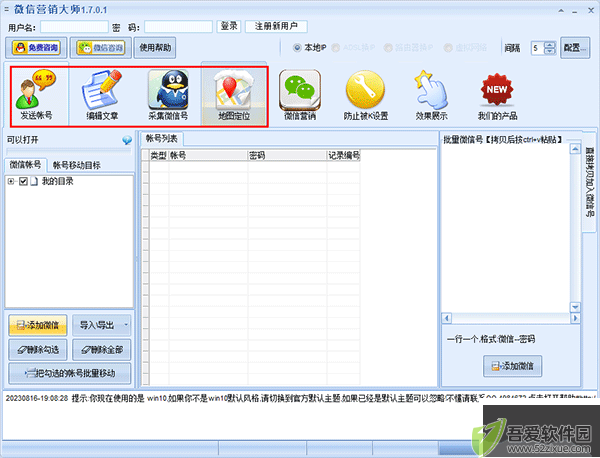This screenshot has height=458, width=600.
Task: Click the blue chat bubble icon beside 可以打开
Action: coord(127,140)
